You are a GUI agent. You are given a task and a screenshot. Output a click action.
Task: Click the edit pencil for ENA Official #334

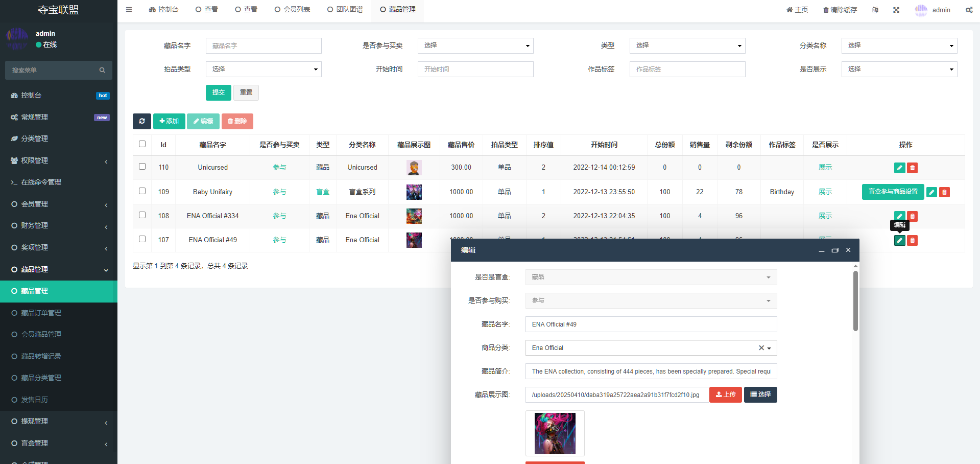pos(900,216)
